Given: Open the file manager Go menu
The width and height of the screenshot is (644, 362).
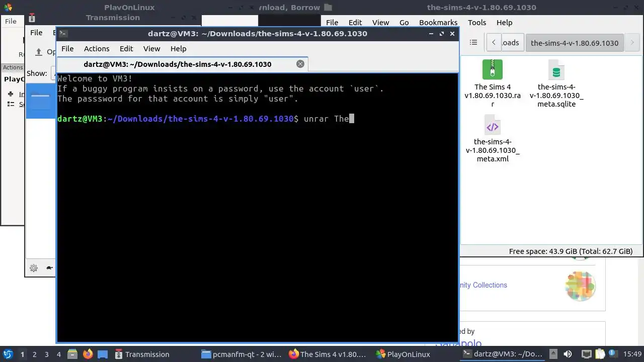Looking at the screenshot, I should point(404,23).
